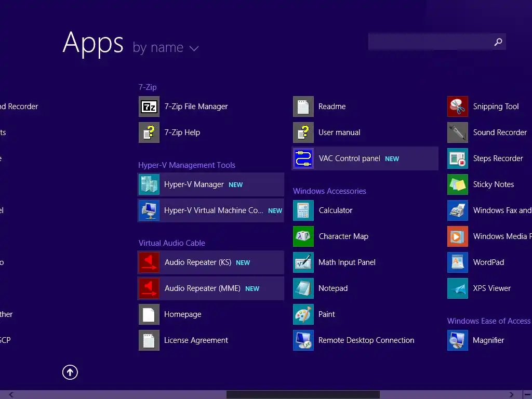Open the XPS Viewer icon

458,288
